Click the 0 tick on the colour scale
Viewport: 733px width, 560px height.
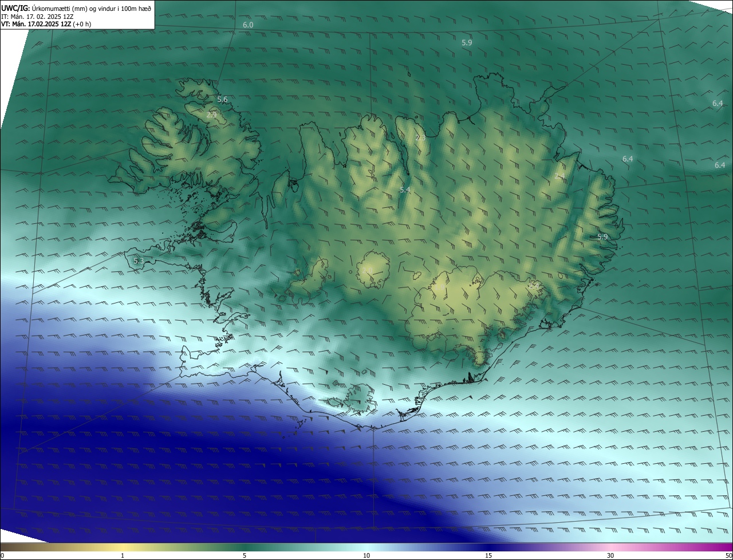point(2,555)
